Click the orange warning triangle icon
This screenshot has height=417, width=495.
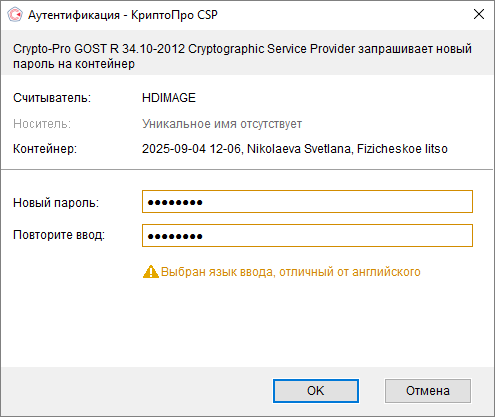(151, 272)
